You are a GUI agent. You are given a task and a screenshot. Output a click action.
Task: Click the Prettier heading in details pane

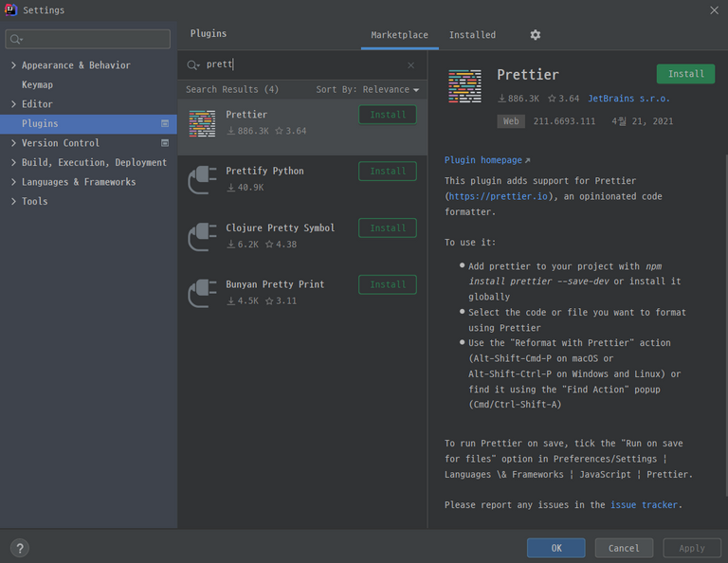tap(528, 75)
